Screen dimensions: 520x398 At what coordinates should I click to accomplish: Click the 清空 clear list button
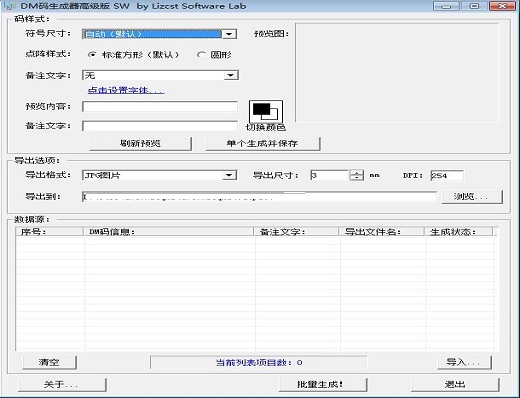(x=49, y=362)
